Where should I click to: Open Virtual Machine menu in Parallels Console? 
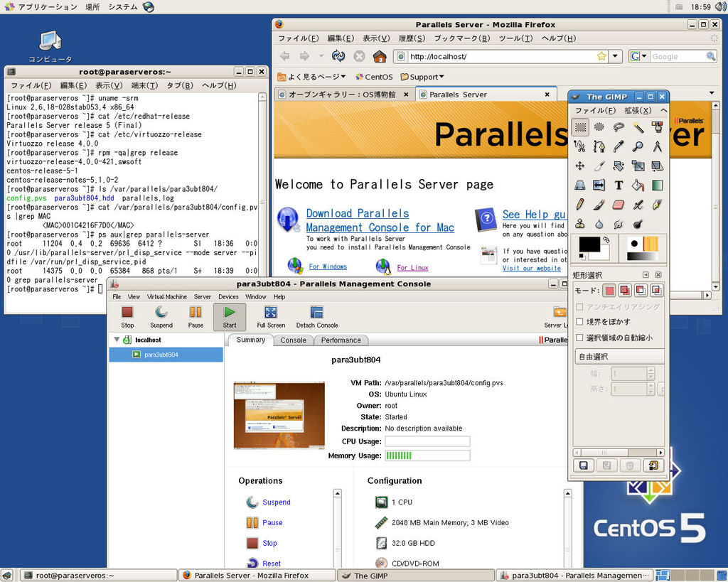[166, 296]
